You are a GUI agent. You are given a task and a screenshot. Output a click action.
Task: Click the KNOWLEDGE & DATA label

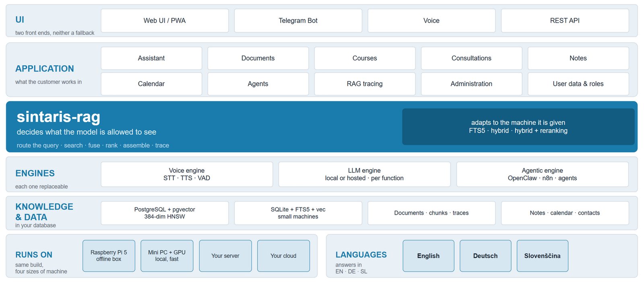44,212
